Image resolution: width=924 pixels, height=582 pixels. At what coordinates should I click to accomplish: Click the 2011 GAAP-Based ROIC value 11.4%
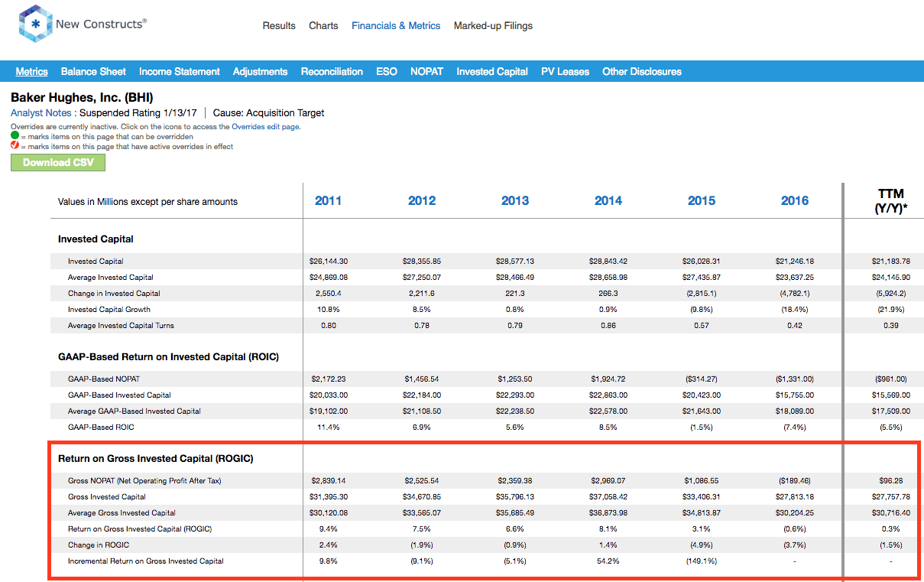click(328, 428)
